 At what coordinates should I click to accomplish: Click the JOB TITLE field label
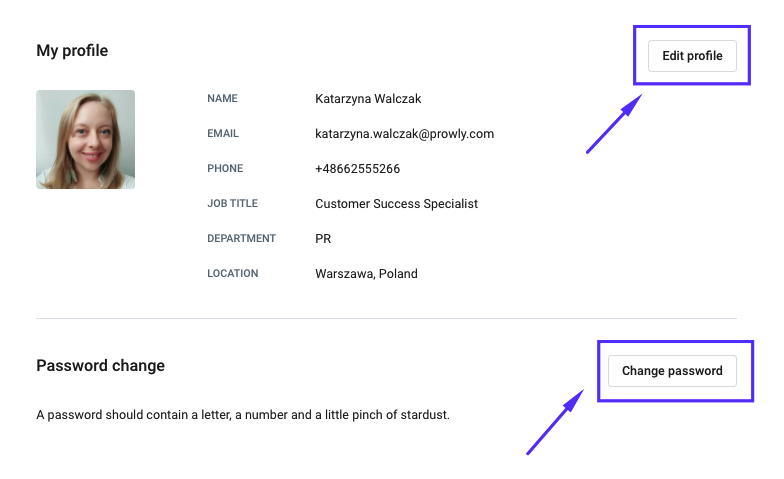[232, 204]
